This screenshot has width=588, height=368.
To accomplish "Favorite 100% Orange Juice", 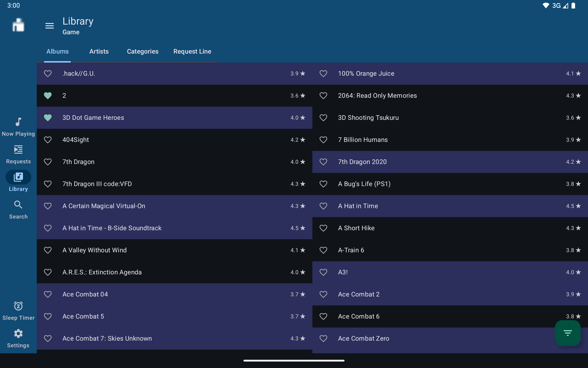I will point(323,74).
